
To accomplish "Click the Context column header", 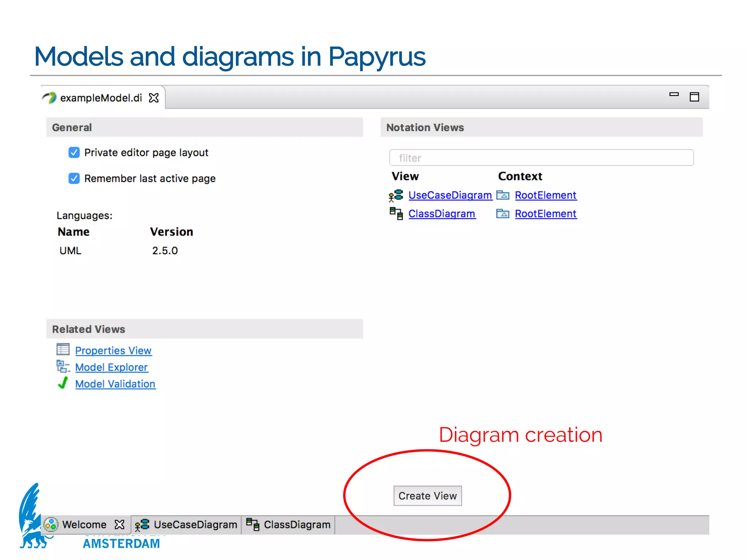I will pos(520,176).
